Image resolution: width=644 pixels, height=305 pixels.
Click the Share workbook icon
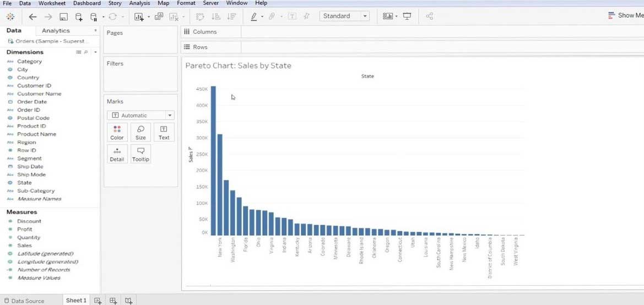tap(429, 17)
